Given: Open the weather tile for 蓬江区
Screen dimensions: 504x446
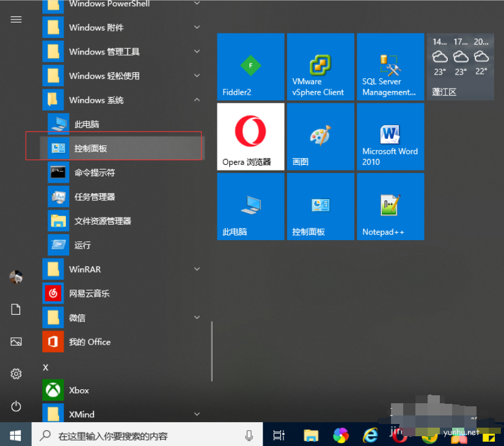Looking at the screenshot, I should (x=460, y=67).
